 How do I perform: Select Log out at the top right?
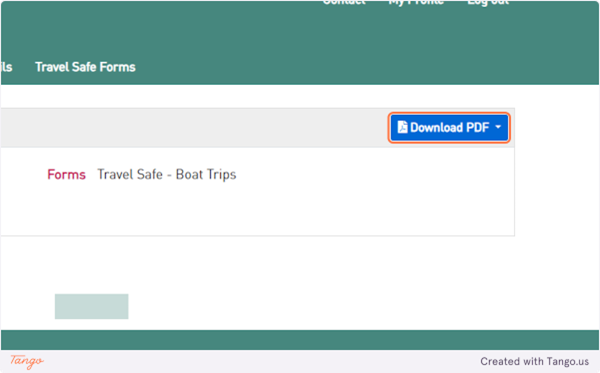[488, 3]
